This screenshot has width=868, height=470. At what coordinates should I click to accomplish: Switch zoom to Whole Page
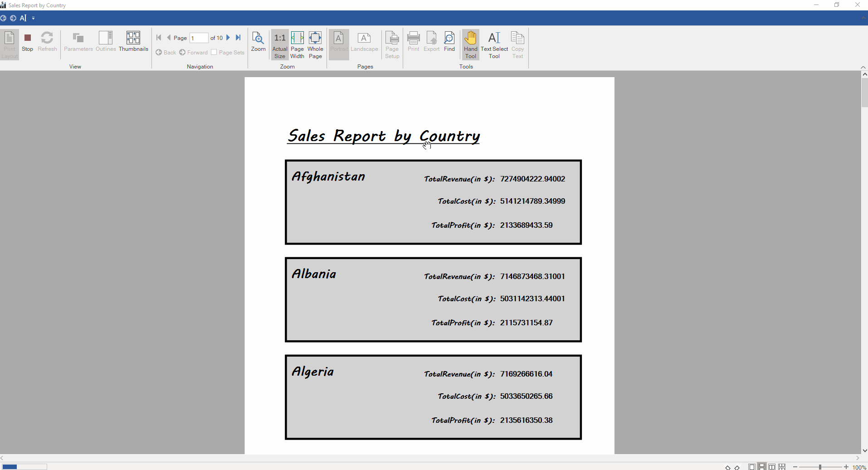pyautogui.click(x=315, y=45)
